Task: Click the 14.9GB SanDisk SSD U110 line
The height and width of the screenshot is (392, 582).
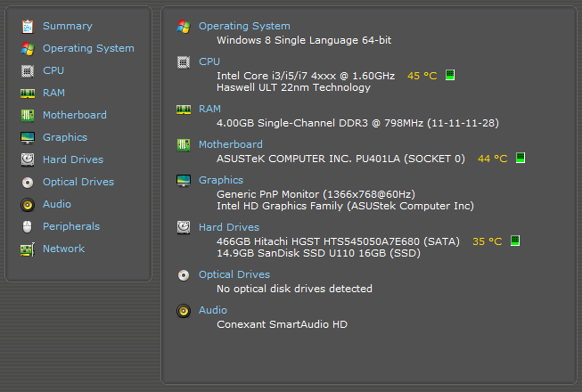Action: point(318,253)
